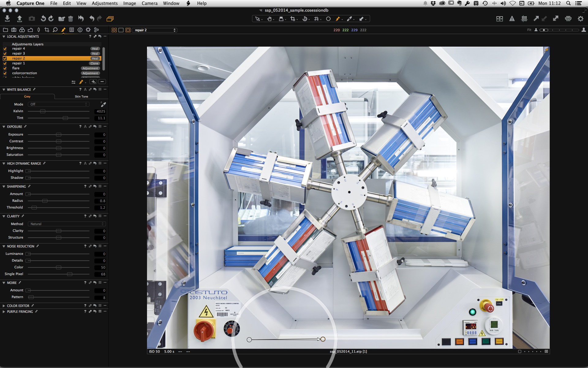Select the Rotation straighten tool
Screen dimensions: 588x368
(x=305, y=19)
